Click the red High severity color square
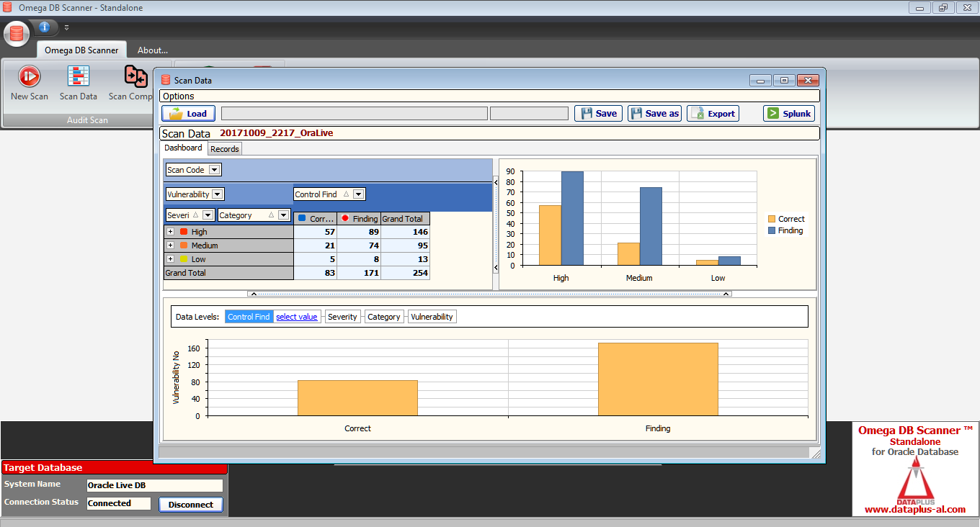The width and height of the screenshot is (980, 527). point(184,232)
